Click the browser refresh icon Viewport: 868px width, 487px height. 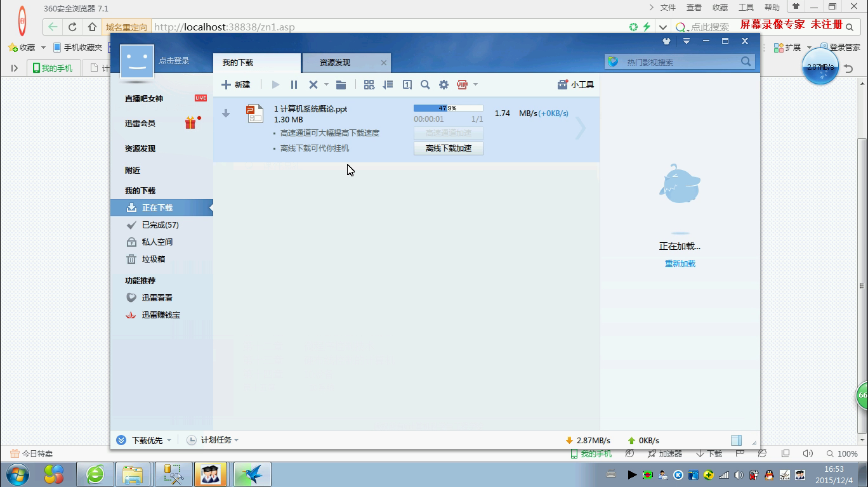72,27
